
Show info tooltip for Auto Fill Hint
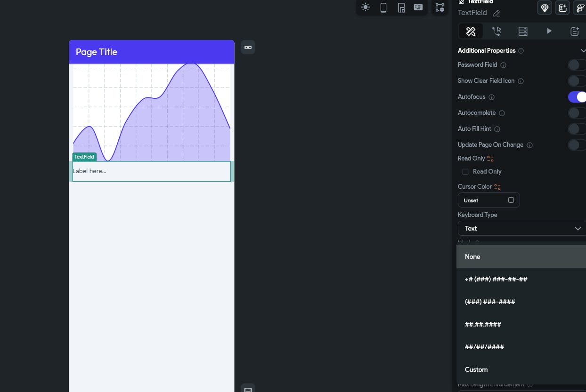pos(497,129)
